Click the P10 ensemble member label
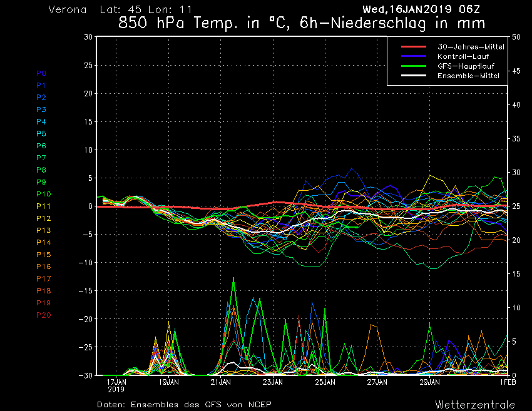 point(43,194)
